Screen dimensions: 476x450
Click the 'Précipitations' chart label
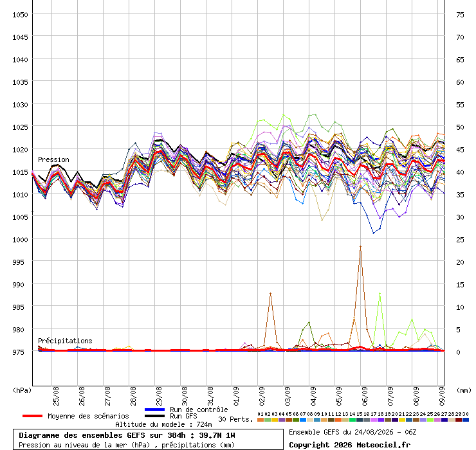[65, 341]
